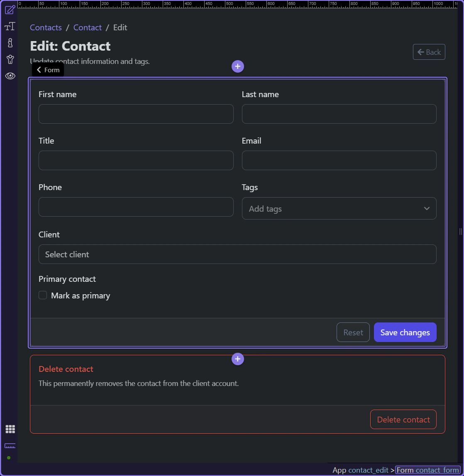Click the text size typography icon
Image resolution: width=464 pixels, height=476 pixels.
pyautogui.click(x=10, y=27)
